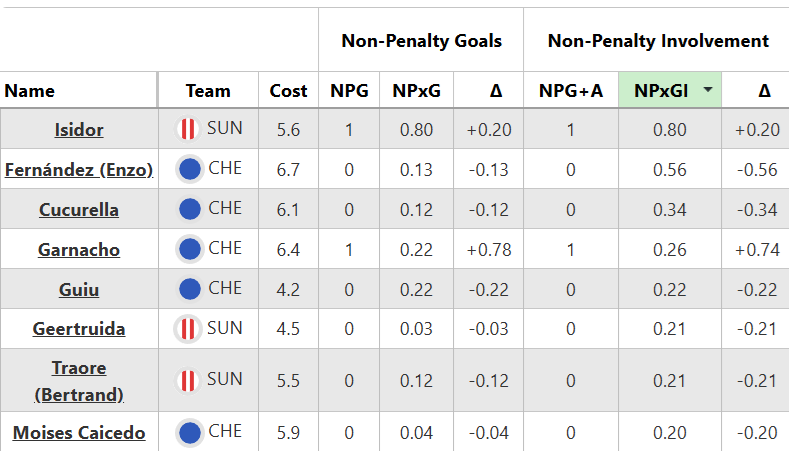Open Cucurella player link

click(x=79, y=210)
